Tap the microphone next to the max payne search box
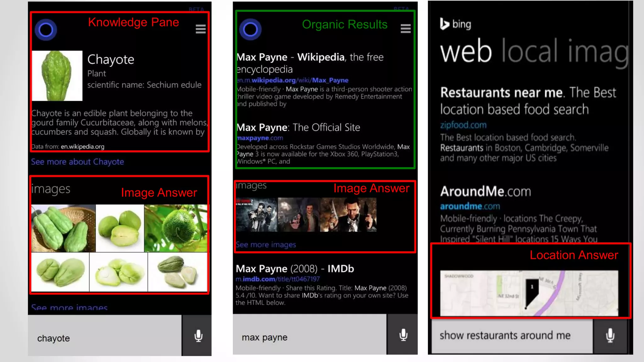This screenshot has height=362, width=644. point(403,335)
